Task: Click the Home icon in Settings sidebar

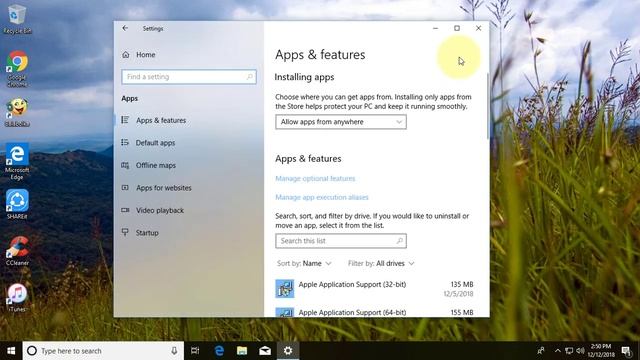Action: (126, 54)
